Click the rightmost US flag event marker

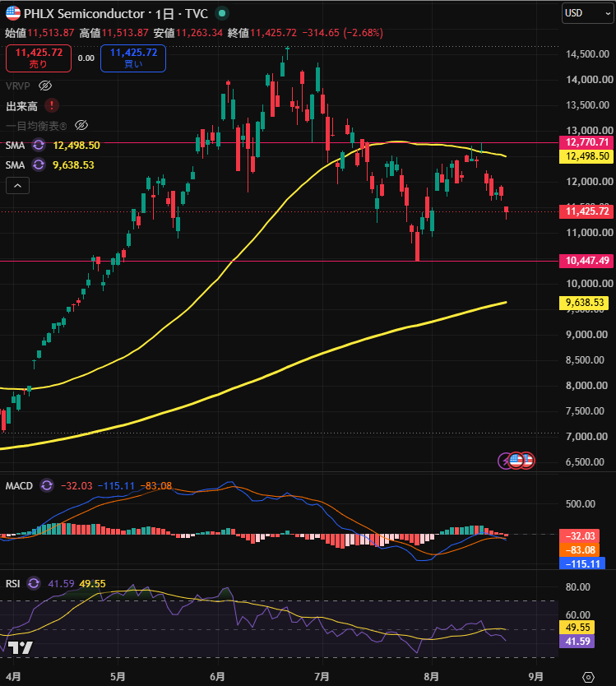tap(528, 461)
